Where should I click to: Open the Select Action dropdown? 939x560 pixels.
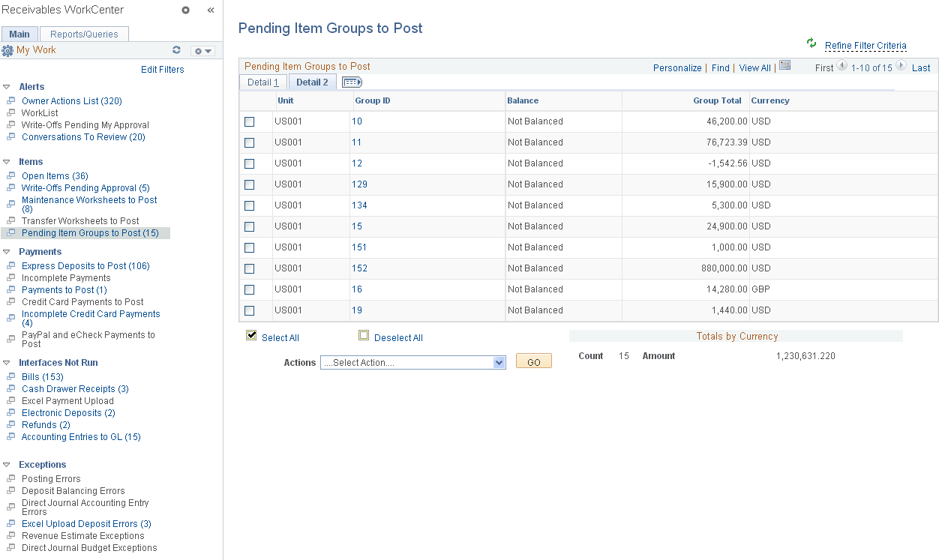click(x=412, y=362)
